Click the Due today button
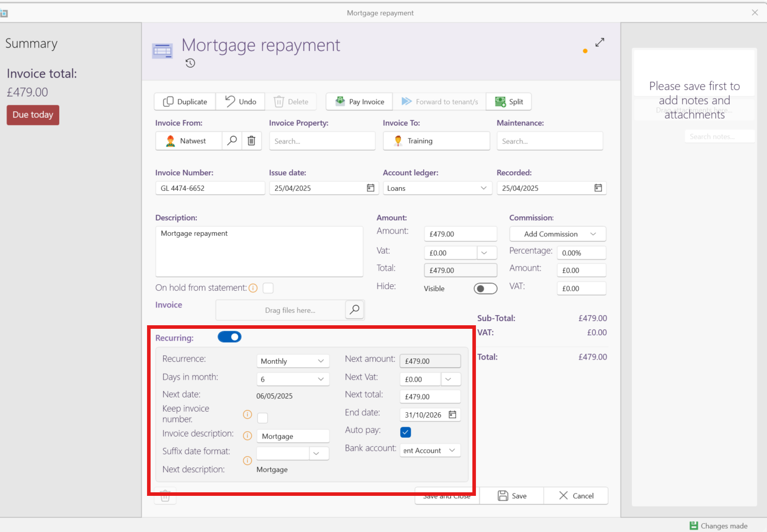This screenshot has width=767, height=532. coord(33,115)
